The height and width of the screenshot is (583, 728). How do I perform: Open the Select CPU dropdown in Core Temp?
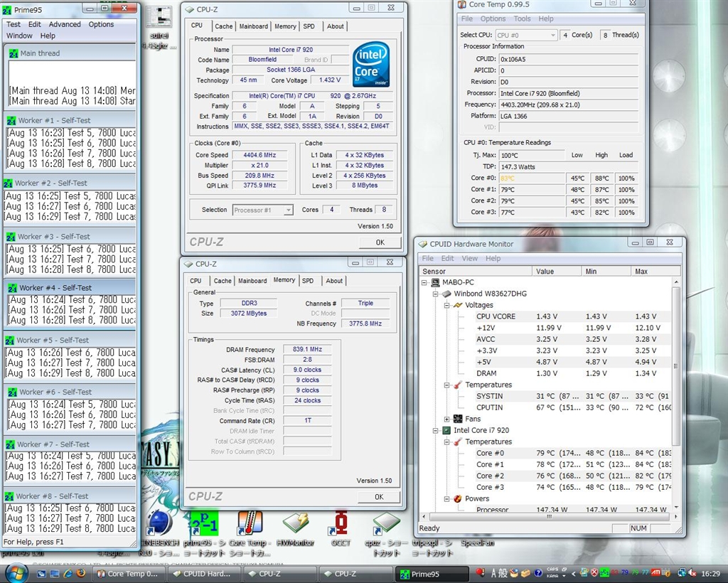coord(526,35)
